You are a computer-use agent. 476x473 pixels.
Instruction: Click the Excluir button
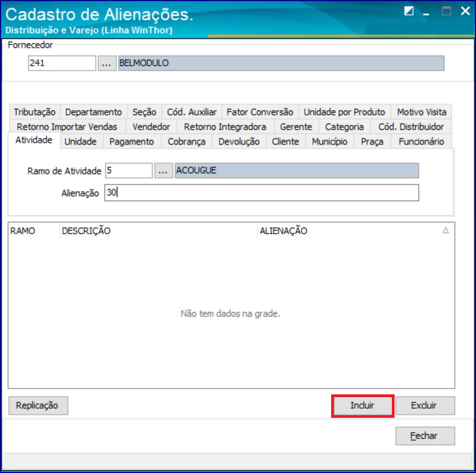[425, 405]
